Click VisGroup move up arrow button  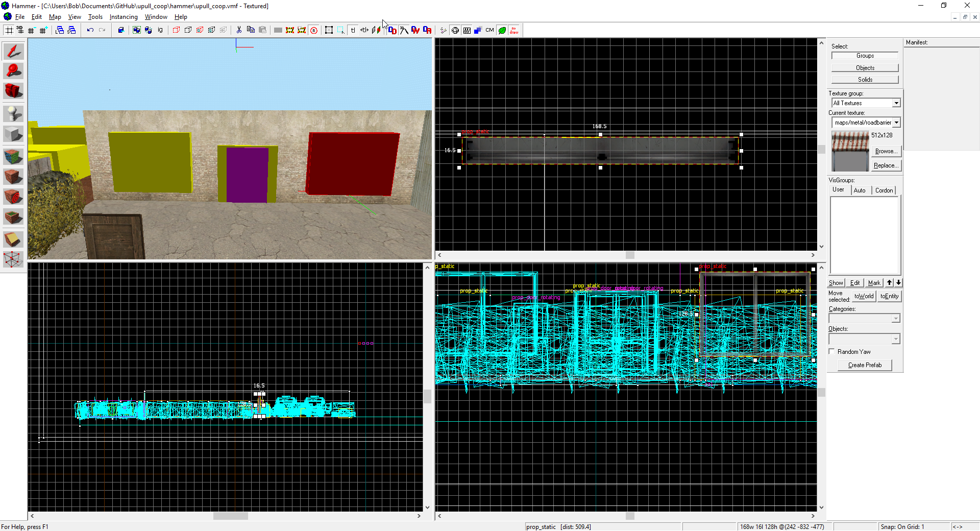[890, 283]
